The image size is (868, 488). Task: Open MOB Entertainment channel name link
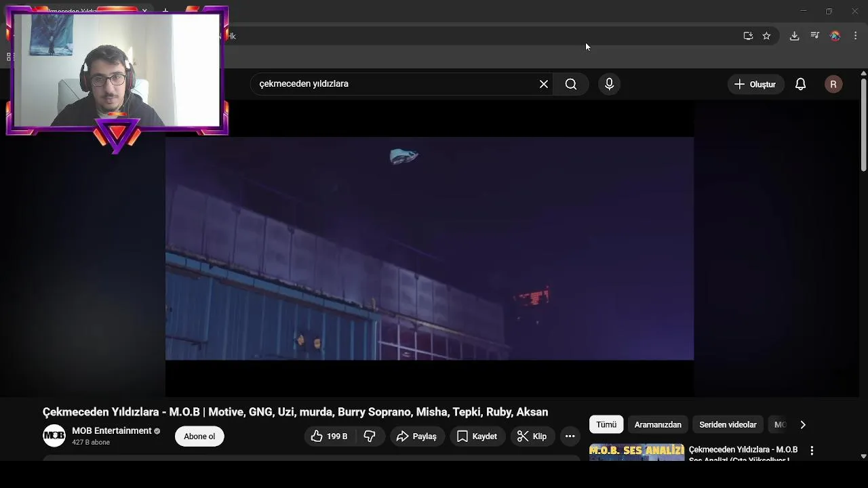(x=112, y=431)
